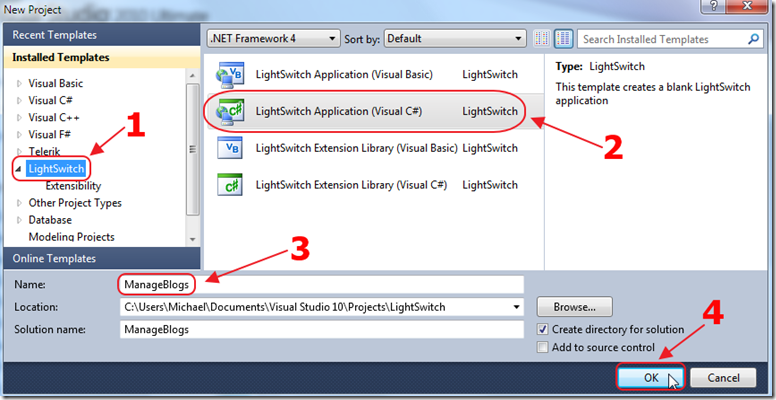Expand the Visual C++ tree node
776x400 pixels.
(19, 118)
